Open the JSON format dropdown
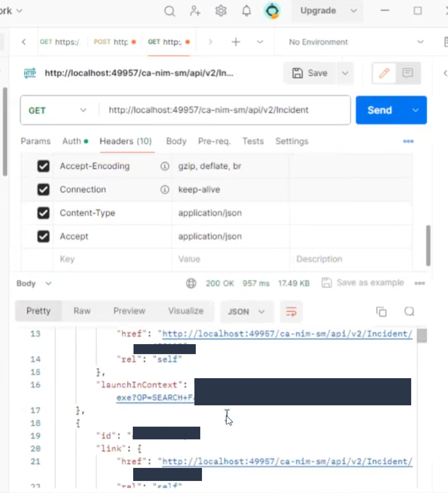 [x=246, y=312]
